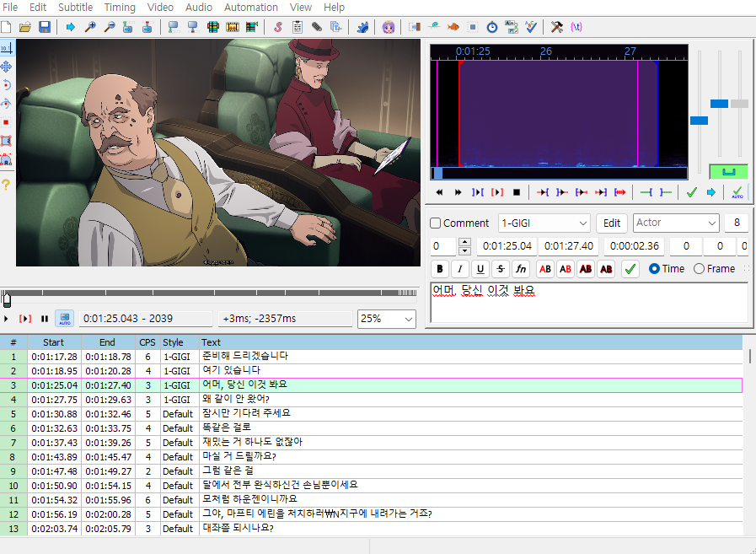Go to the next line in audio
The width and height of the screenshot is (756, 554).
click(x=458, y=192)
